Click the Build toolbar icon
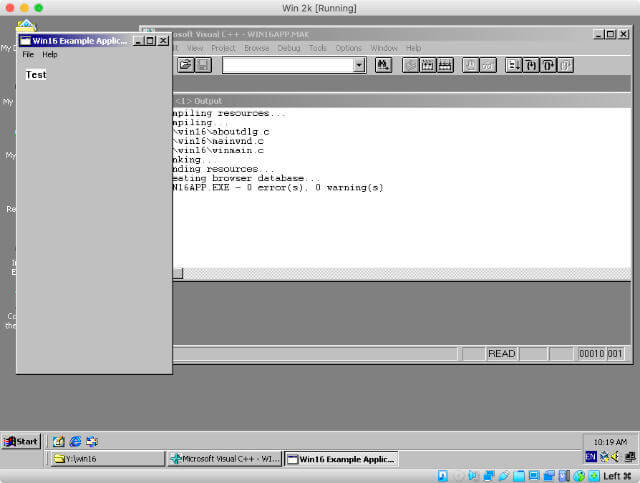The width and height of the screenshot is (640, 483). [428, 65]
